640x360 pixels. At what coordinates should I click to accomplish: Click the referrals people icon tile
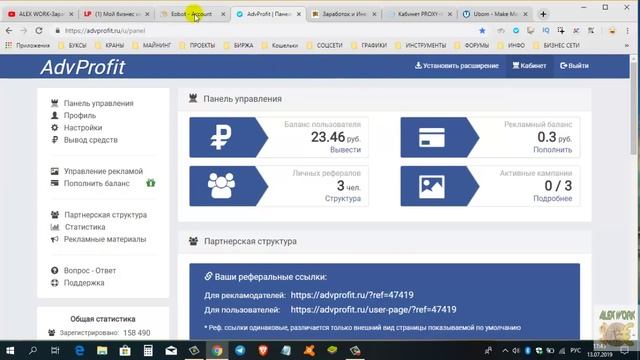(x=228, y=186)
